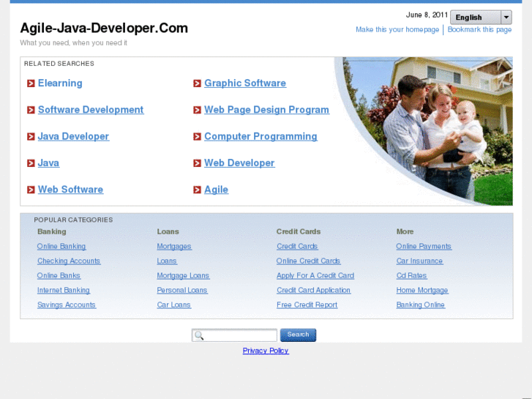Follow the Java Developer link
Viewport: 532px width, 399px height.
73,136
